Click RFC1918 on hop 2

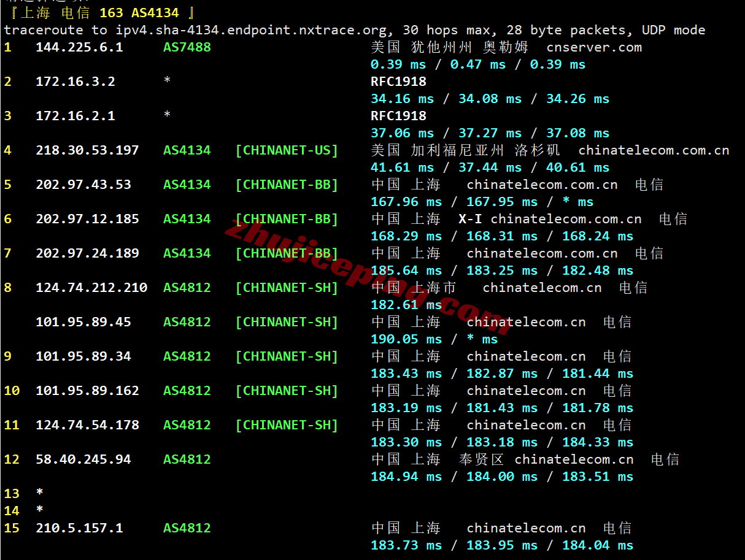coord(398,82)
